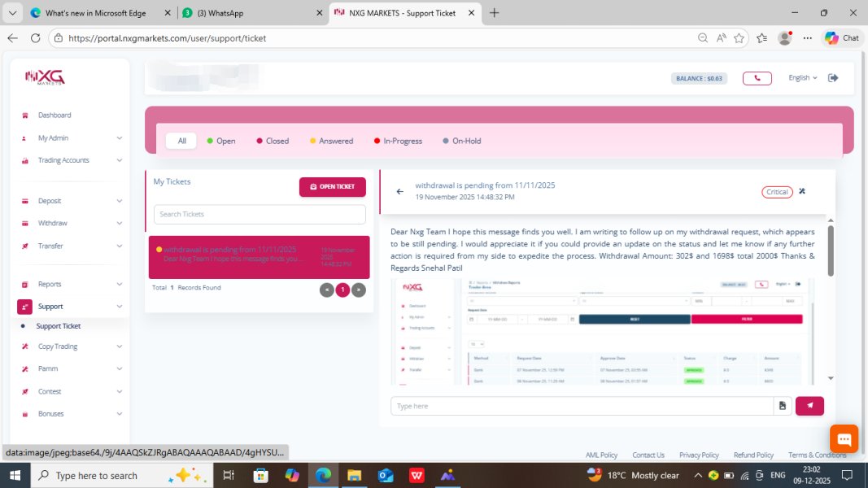Filter tickets by Answered status
This screenshot has height=488, width=868.
pos(331,141)
